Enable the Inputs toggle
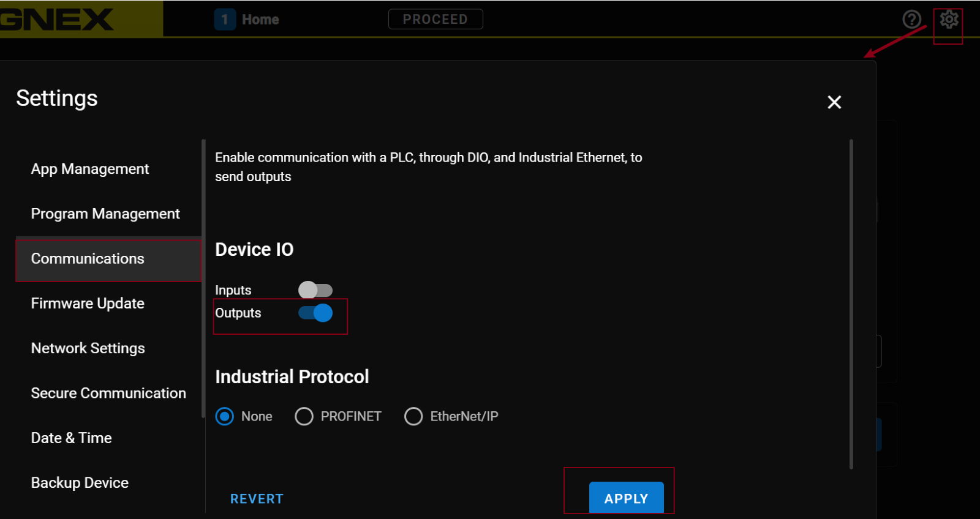 point(315,289)
